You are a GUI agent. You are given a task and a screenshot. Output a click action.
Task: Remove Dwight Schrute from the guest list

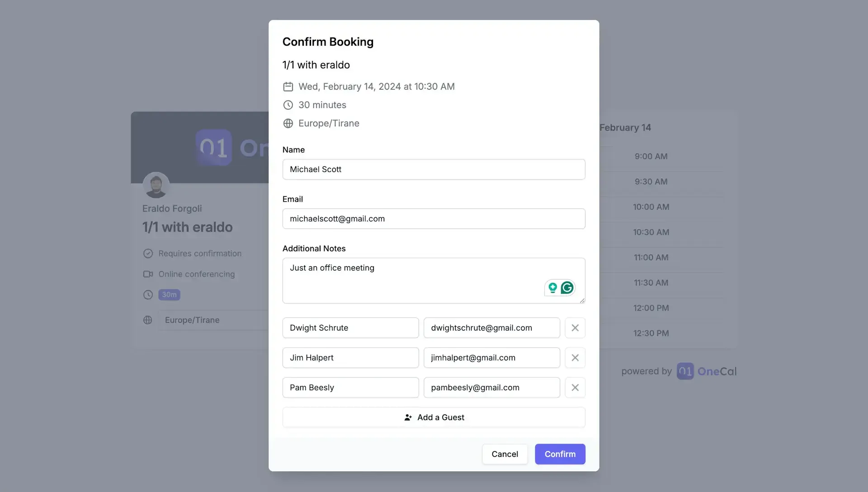pos(575,327)
